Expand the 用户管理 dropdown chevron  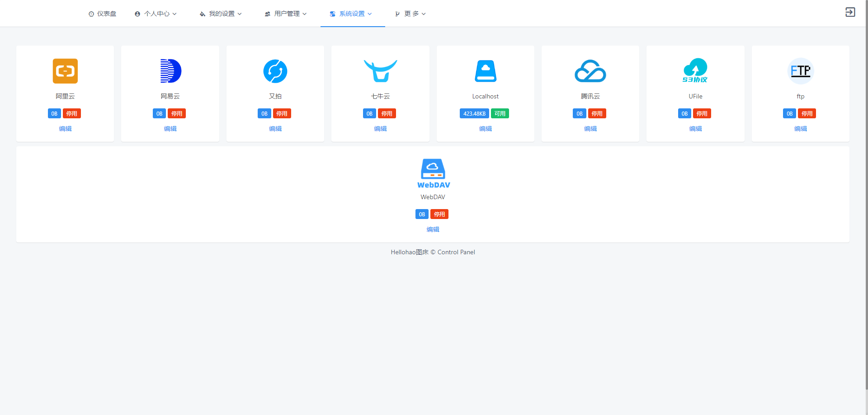[x=305, y=14]
